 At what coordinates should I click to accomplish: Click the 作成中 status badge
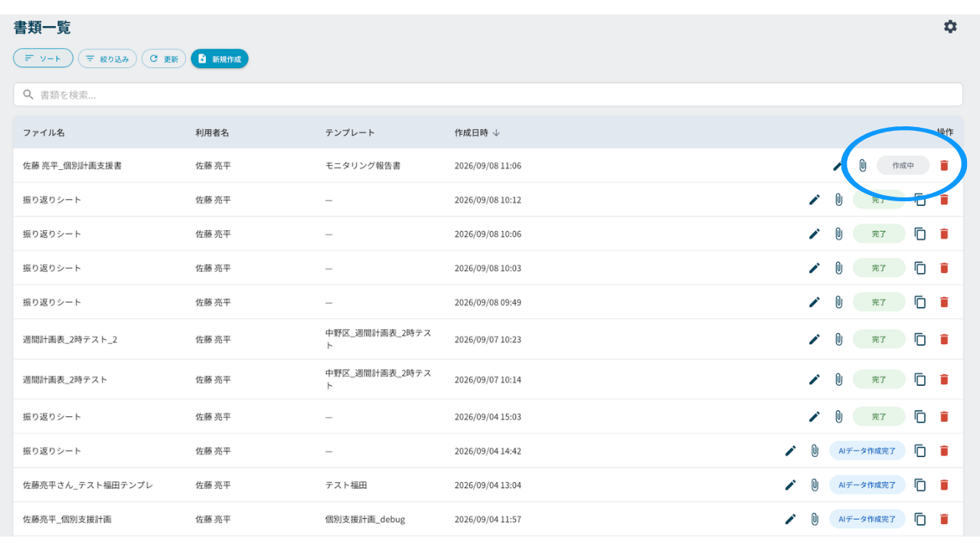pyautogui.click(x=903, y=165)
